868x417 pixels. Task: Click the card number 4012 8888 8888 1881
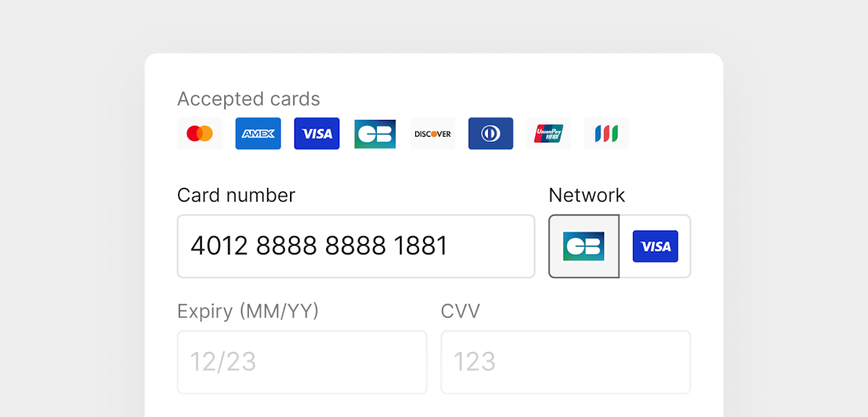click(x=318, y=246)
